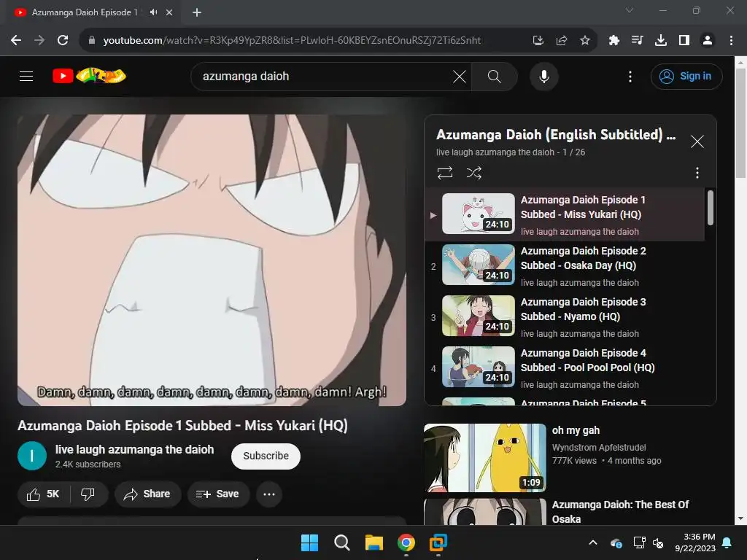Open Windows taskbar search

[341, 542]
